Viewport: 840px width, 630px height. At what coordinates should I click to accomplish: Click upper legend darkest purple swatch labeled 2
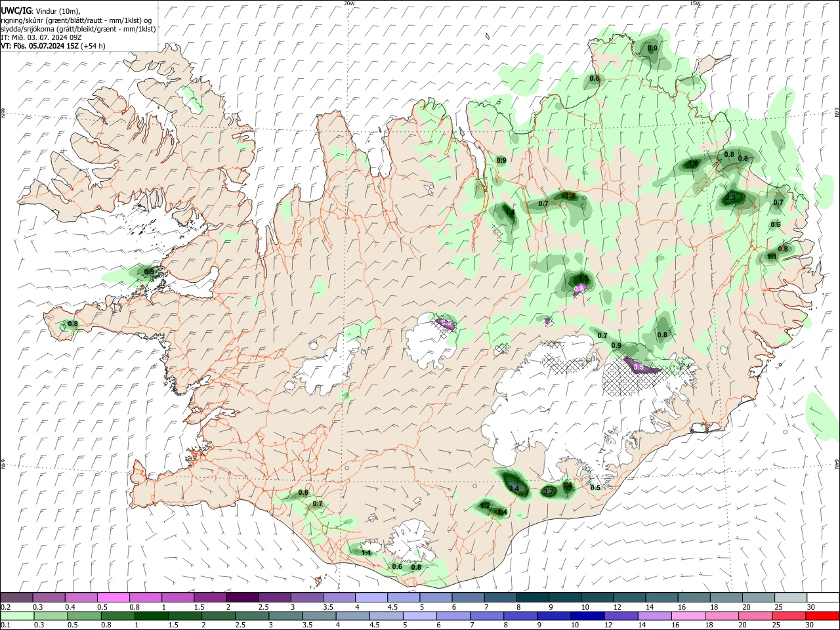point(242,597)
